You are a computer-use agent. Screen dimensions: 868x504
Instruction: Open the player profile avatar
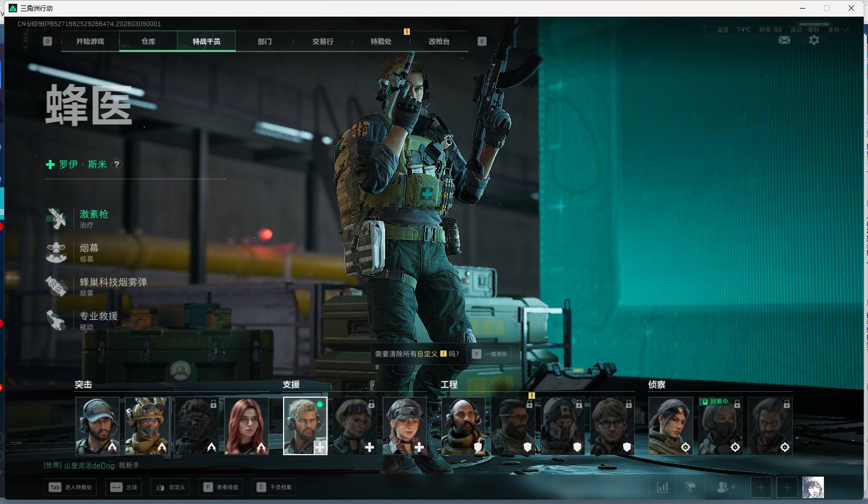tap(813, 487)
